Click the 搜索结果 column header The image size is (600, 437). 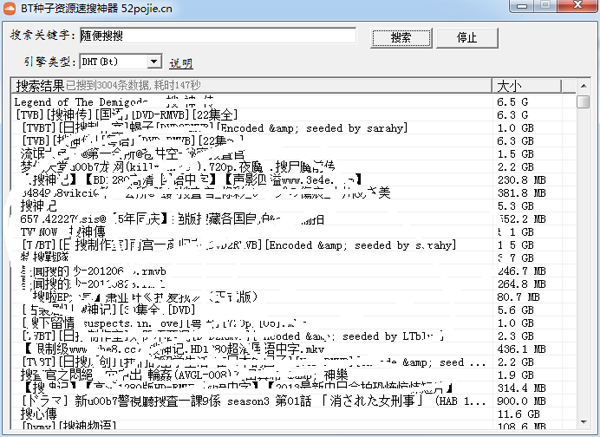[251, 85]
